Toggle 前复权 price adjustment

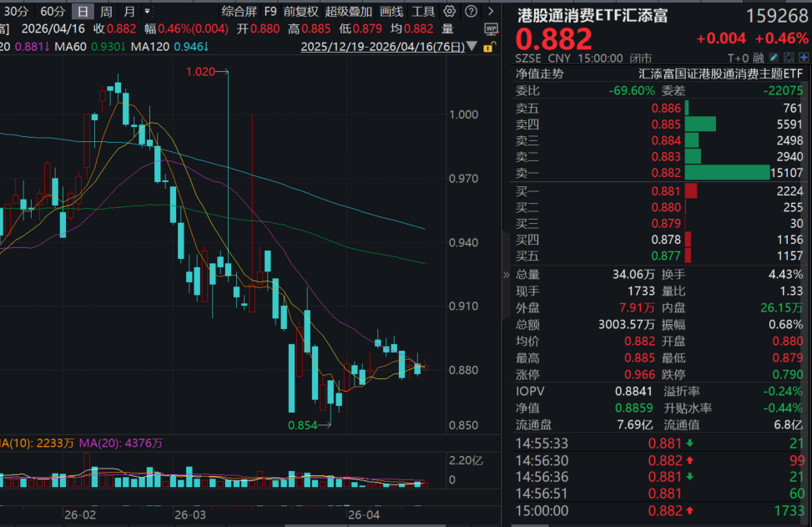(300, 12)
